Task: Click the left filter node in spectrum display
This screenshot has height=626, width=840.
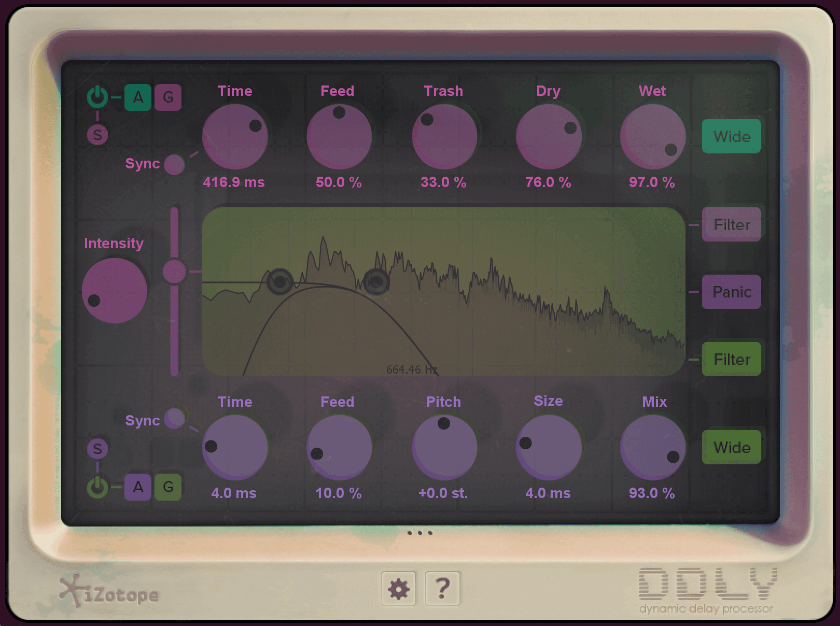Action: pyautogui.click(x=280, y=282)
